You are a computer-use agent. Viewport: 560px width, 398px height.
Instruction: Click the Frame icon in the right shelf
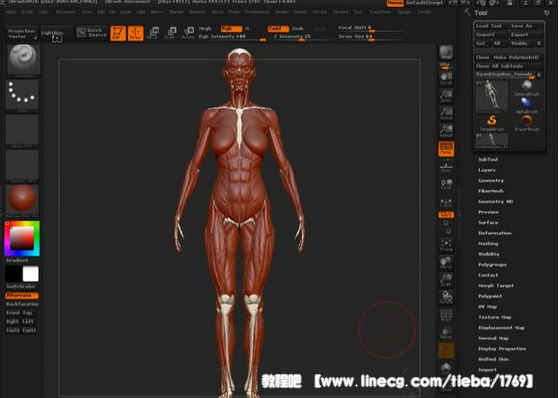446,245
